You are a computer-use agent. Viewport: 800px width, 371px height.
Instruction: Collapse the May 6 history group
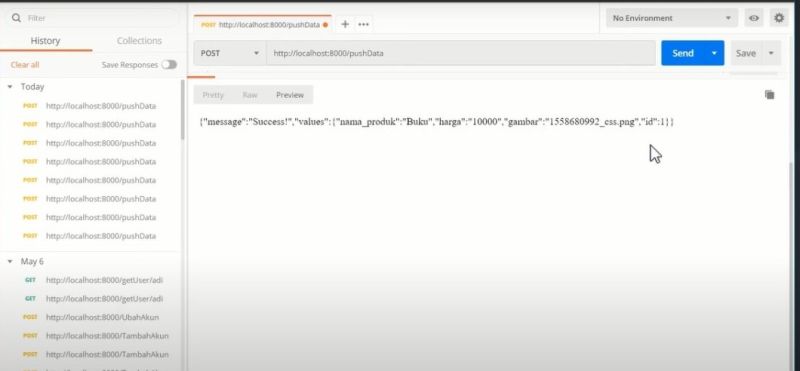click(10, 261)
